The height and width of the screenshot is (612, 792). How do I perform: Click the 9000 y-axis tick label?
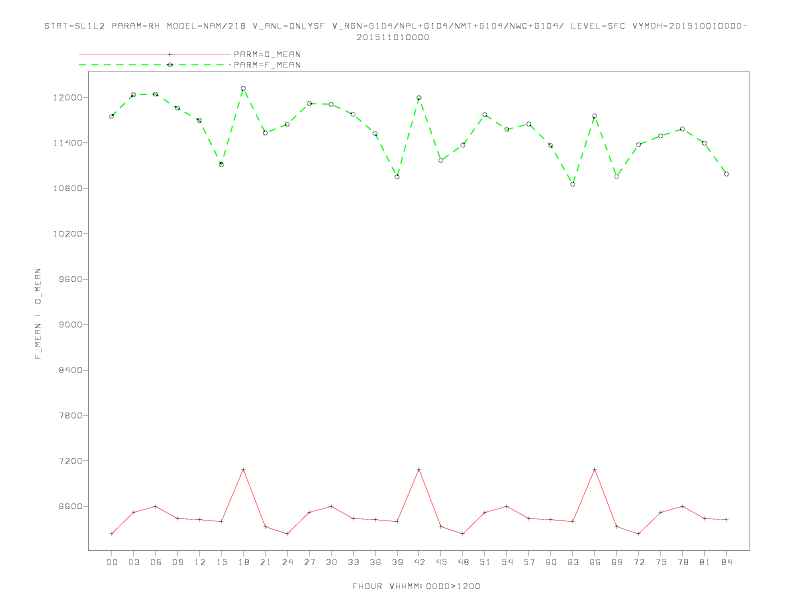point(70,325)
